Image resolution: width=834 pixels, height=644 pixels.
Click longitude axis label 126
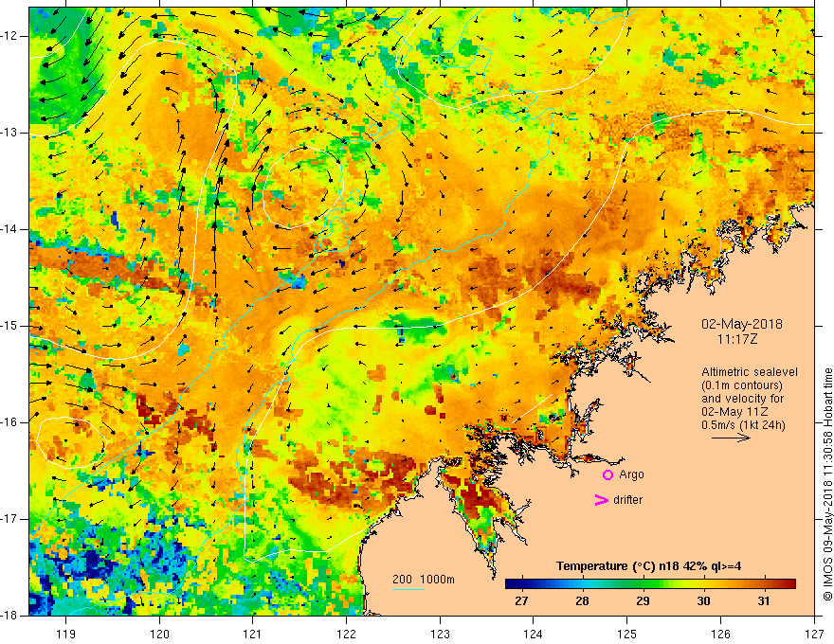point(720,634)
